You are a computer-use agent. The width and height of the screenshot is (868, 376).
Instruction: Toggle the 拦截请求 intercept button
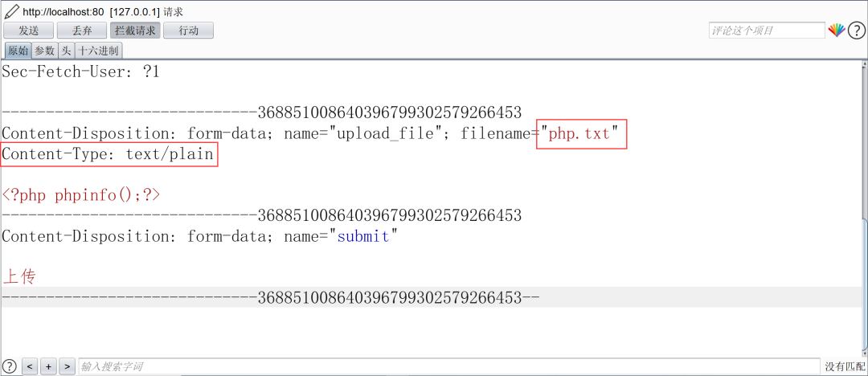[135, 31]
